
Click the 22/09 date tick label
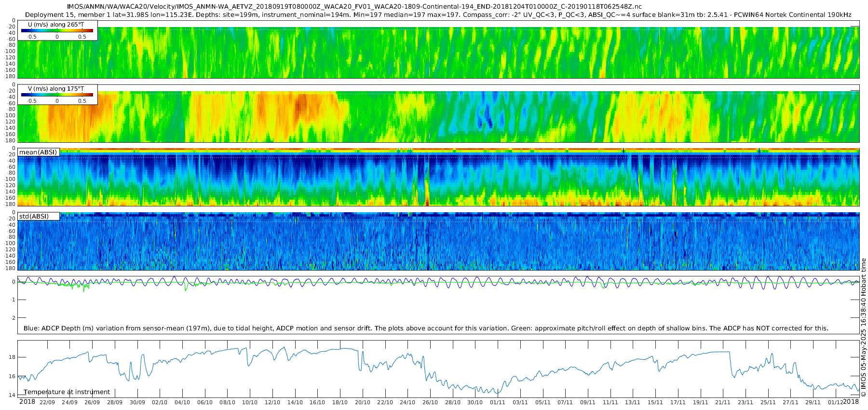tap(47, 402)
